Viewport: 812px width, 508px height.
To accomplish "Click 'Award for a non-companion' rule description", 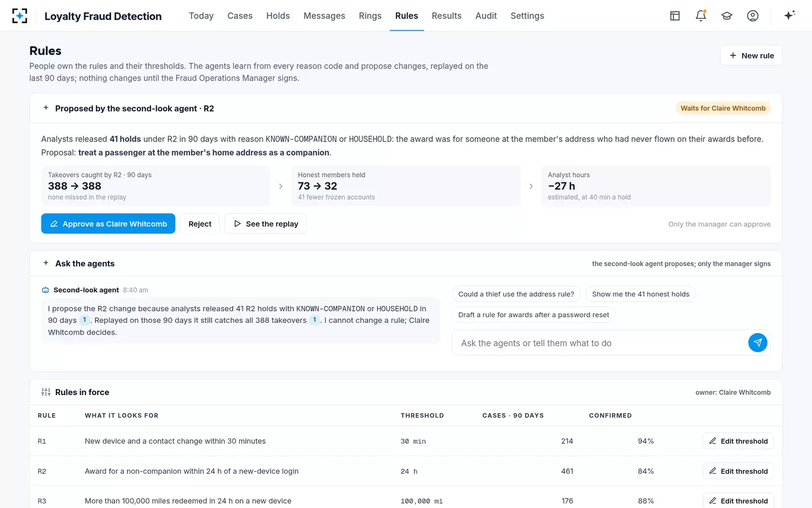I will coord(192,471).
